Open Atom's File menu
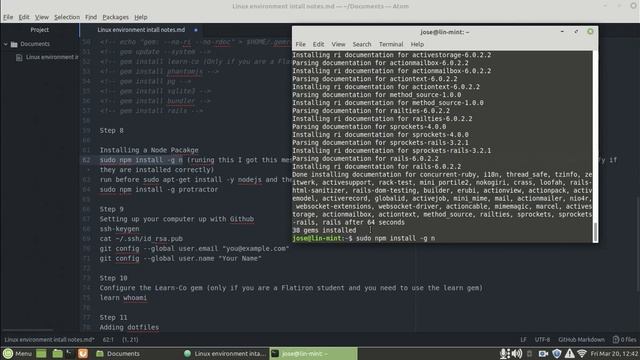This screenshot has height=360, width=640. click(x=8, y=17)
